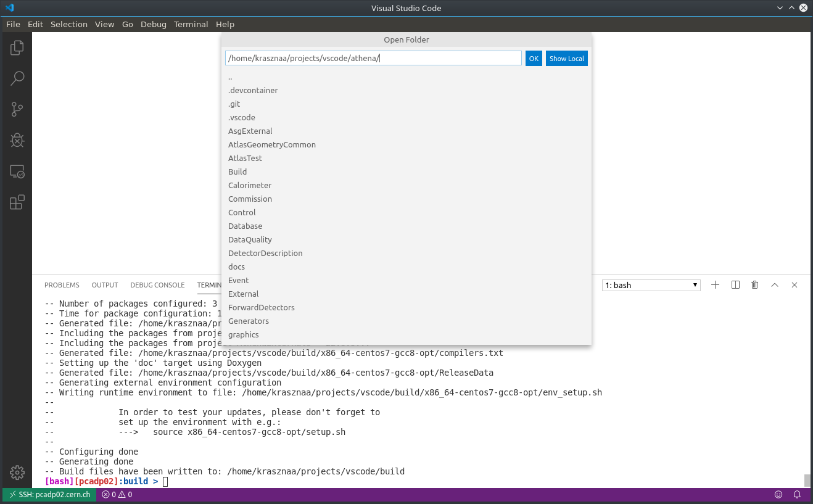The width and height of the screenshot is (813, 504).
Task: Switch to the PROBLEMS tab
Action: [x=62, y=285]
